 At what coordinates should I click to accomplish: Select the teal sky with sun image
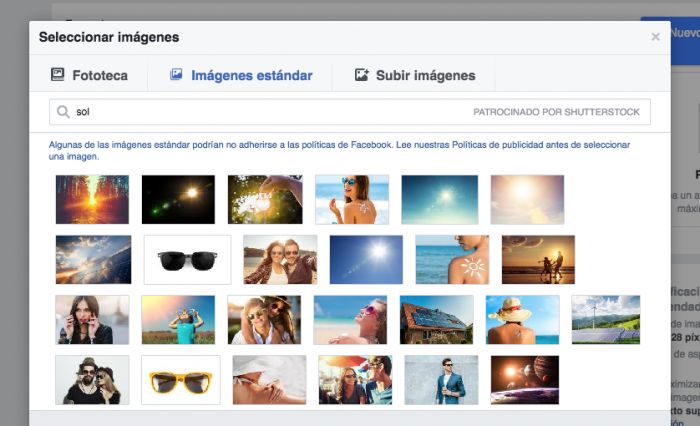440,200
